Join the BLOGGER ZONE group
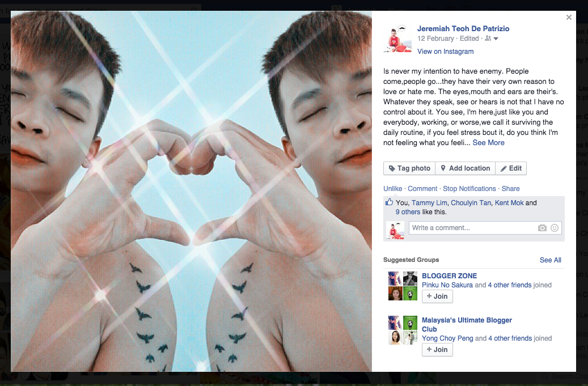 click(x=437, y=296)
